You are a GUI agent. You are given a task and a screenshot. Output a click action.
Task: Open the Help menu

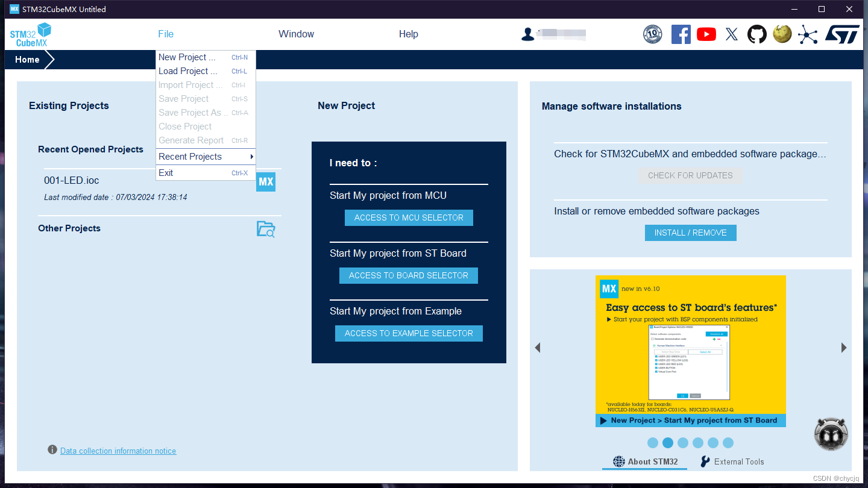pos(409,34)
